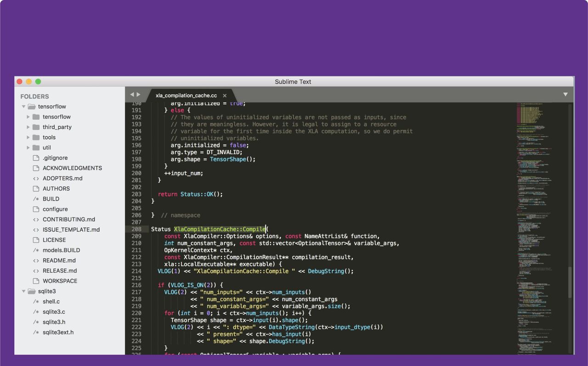The image size is (588, 366).
Task: Open the BUILD file
Action: point(51,199)
